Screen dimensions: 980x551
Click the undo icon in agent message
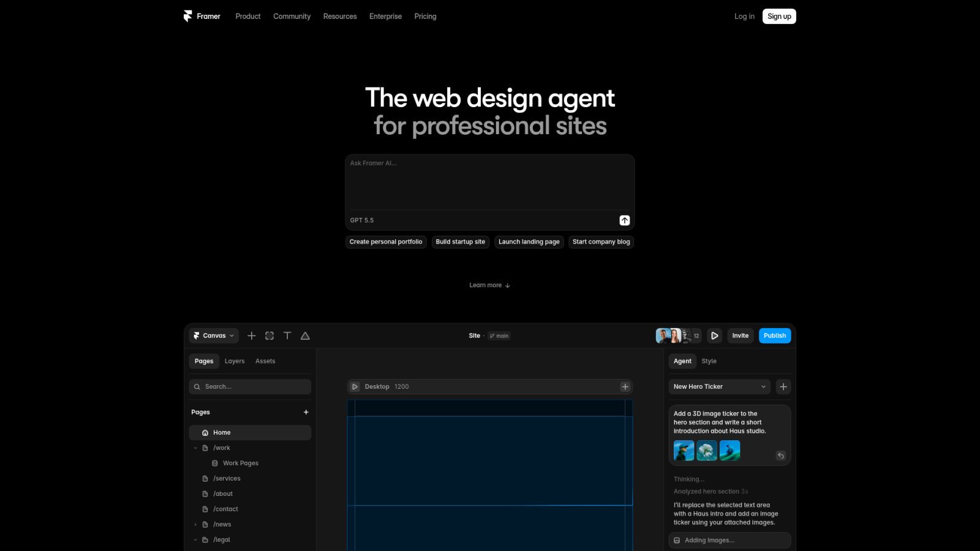780,455
